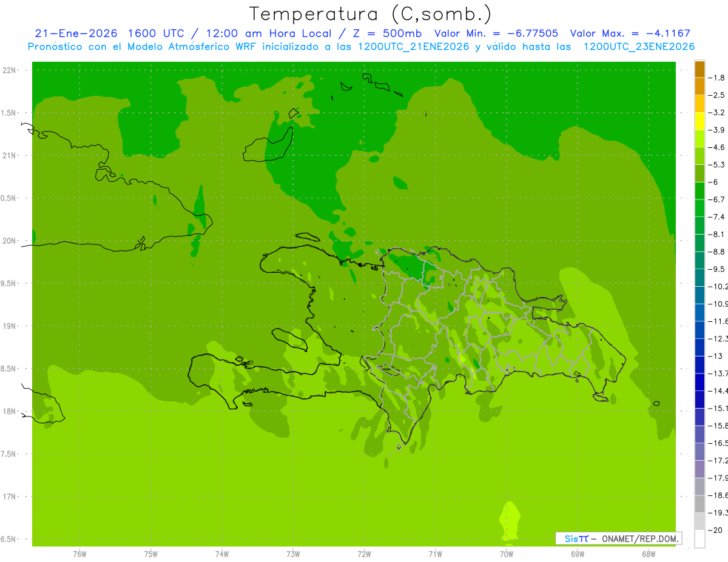Click the '20N' latitude label
Image resolution: width=728 pixels, height=562 pixels.
pyautogui.click(x=8, y=241)
